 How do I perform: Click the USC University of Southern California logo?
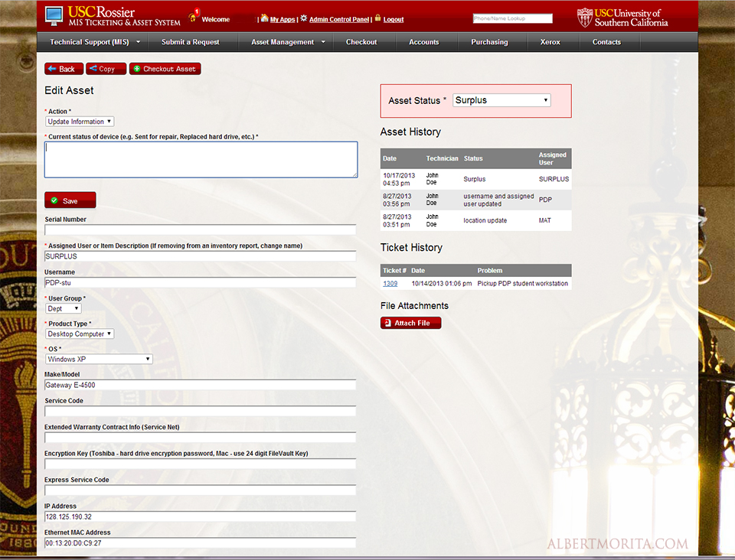point(622,18)
